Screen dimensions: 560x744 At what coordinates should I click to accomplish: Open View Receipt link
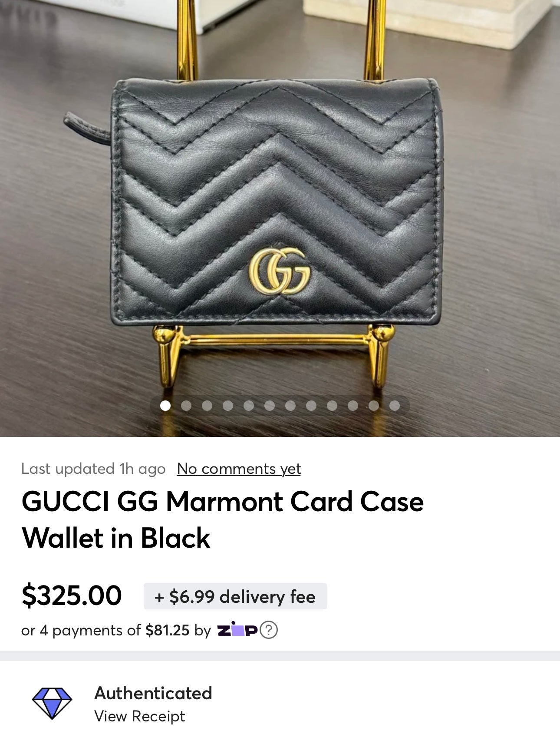click(139, 716)
